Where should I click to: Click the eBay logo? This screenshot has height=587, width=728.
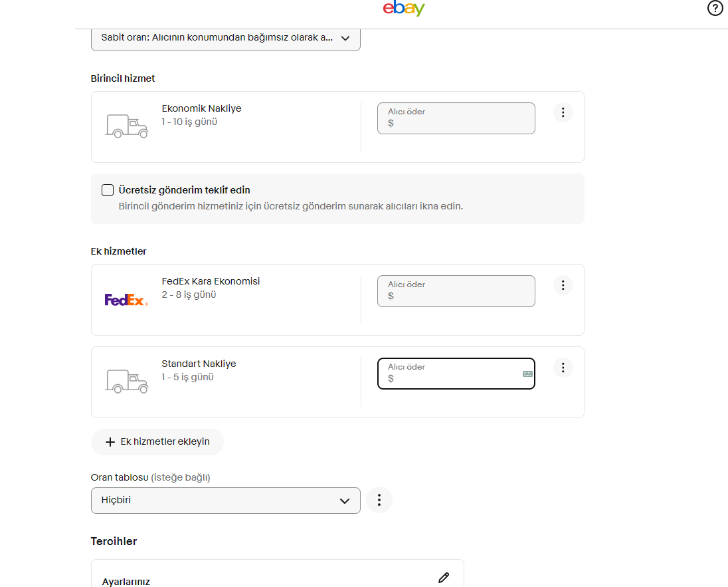pyautogui.click(x=404, y=9)
